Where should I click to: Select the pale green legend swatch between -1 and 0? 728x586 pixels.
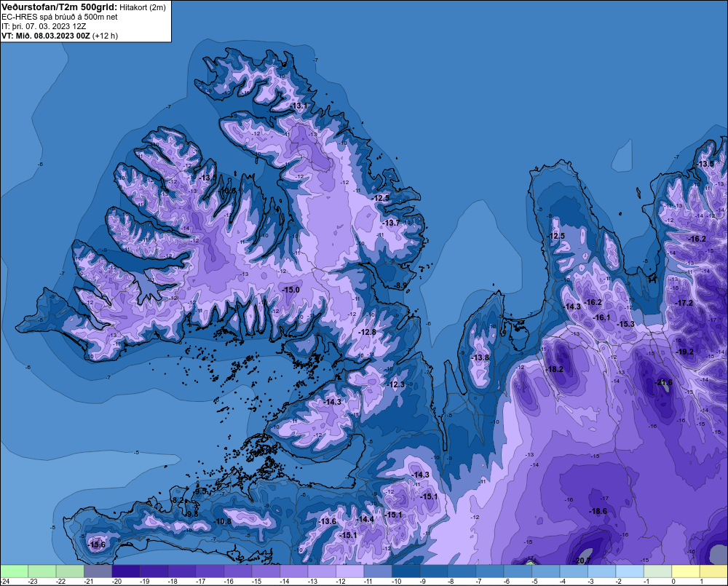click(x=657, y=571)
